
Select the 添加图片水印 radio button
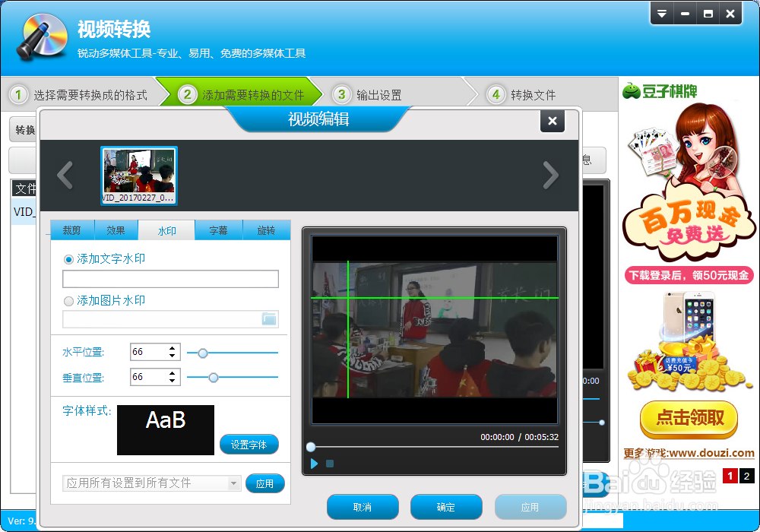69,302
